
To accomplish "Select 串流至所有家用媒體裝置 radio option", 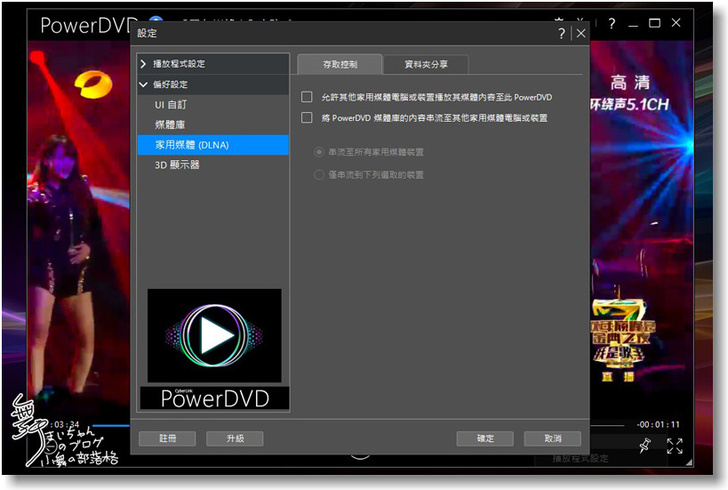I will 319,152.
